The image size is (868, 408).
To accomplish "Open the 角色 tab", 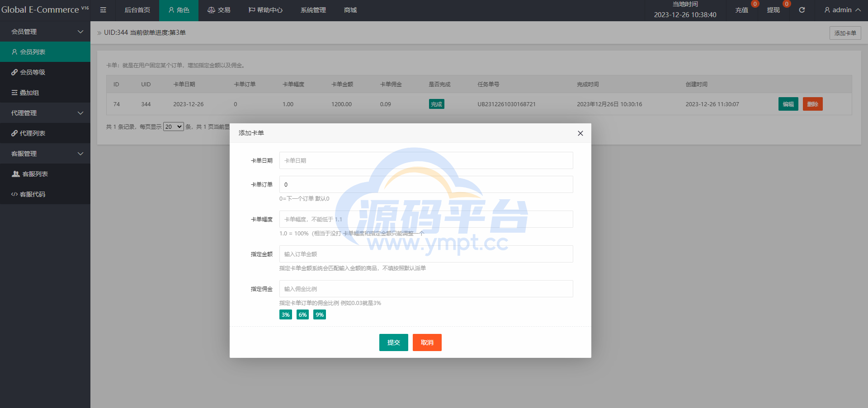I will (179, 10).
